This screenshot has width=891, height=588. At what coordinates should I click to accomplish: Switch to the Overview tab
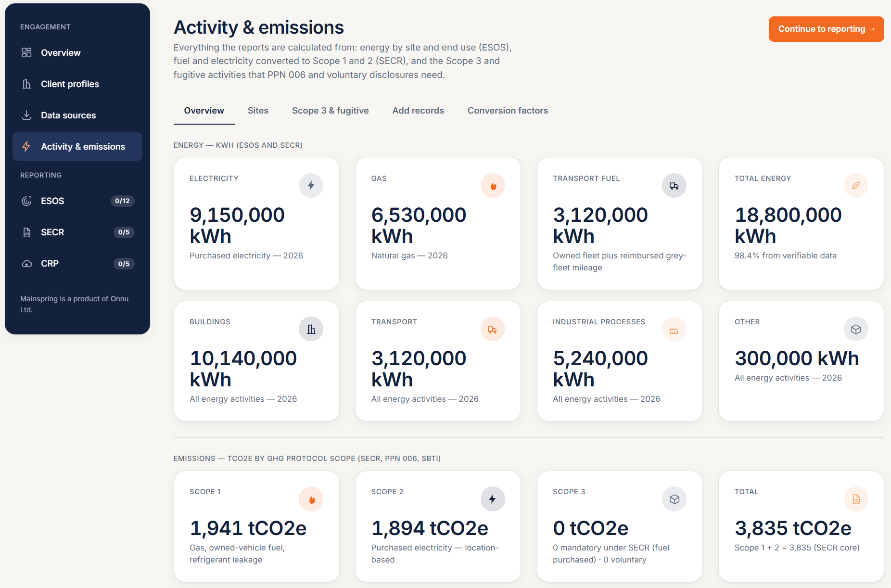point(204,110)
